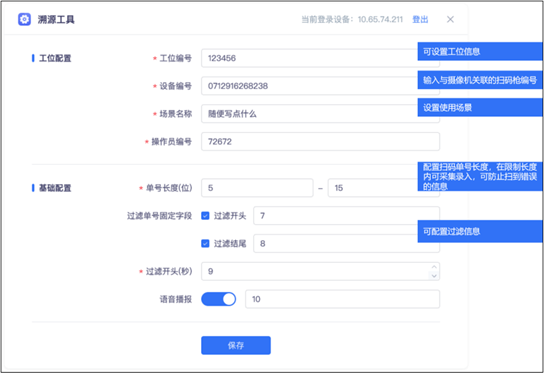Image resolution: width=544 pixels, height=374 pixels.
Task: Increase 过滤开头(秒) with up stepper arrow
Action: click(434, 267)
